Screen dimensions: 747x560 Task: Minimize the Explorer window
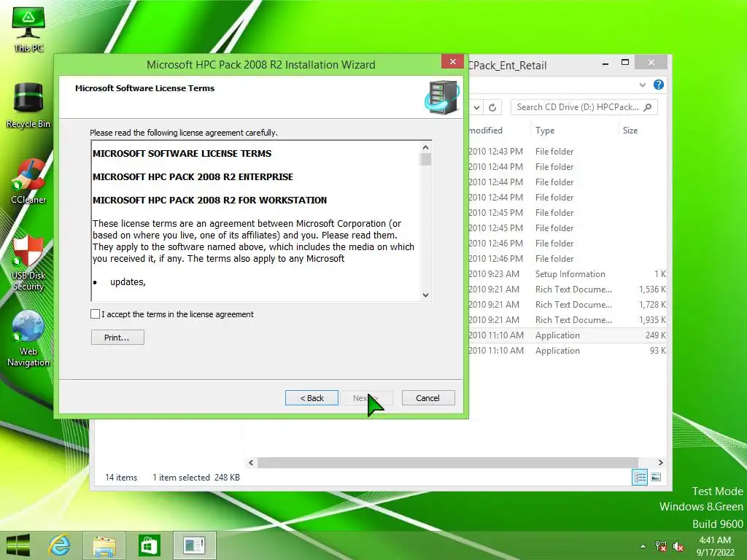tap(605, 63)
